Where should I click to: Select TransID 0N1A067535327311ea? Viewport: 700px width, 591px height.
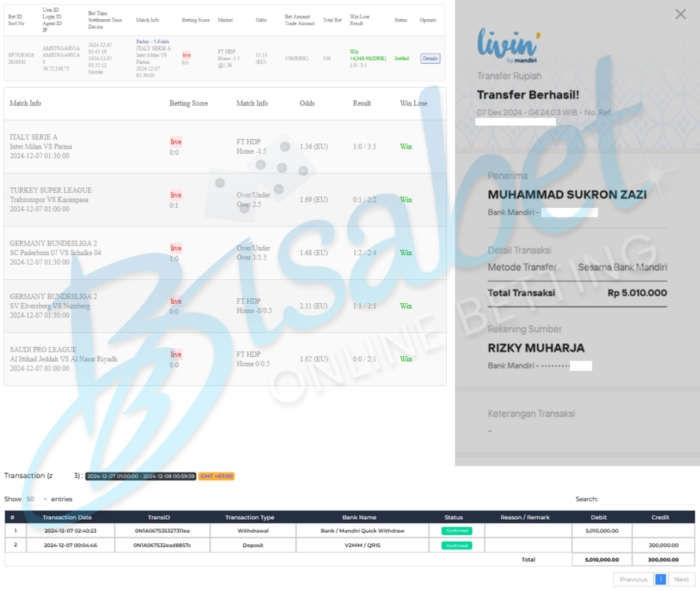[x=162, y=531]
